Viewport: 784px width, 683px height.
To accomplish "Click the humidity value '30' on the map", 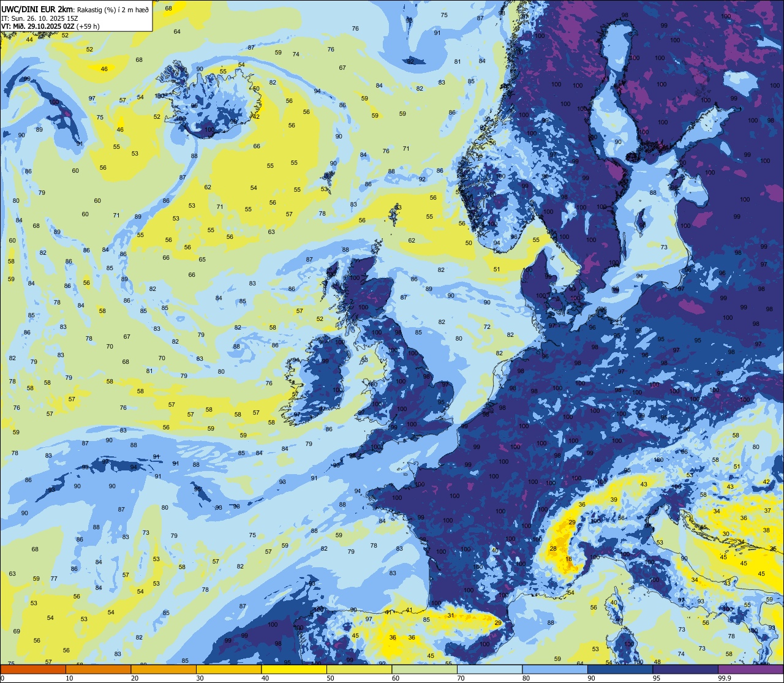I will [725, 534].
